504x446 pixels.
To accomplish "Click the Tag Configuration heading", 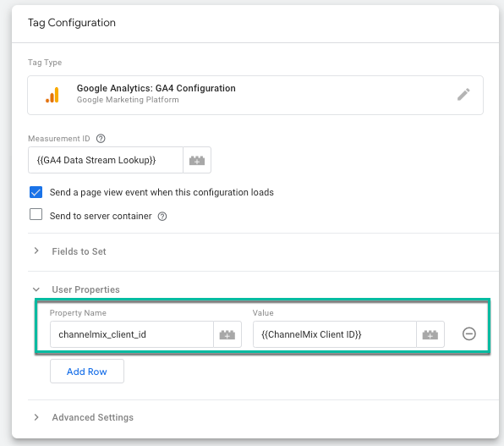I will [x=72, y=23].
